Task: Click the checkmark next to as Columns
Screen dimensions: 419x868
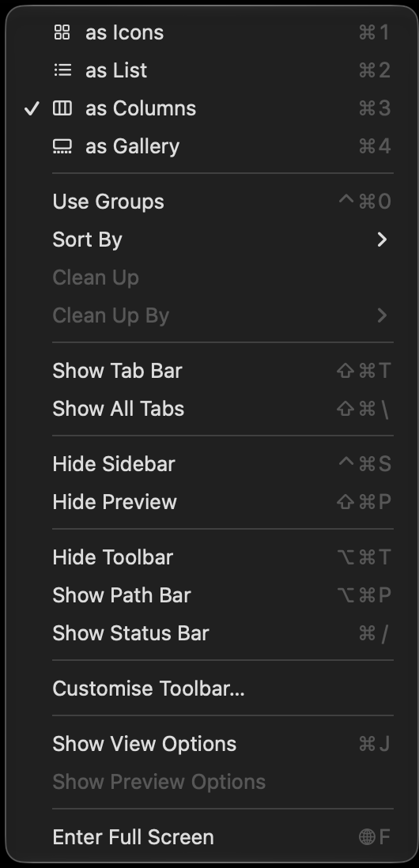Action: coord(32,108)
